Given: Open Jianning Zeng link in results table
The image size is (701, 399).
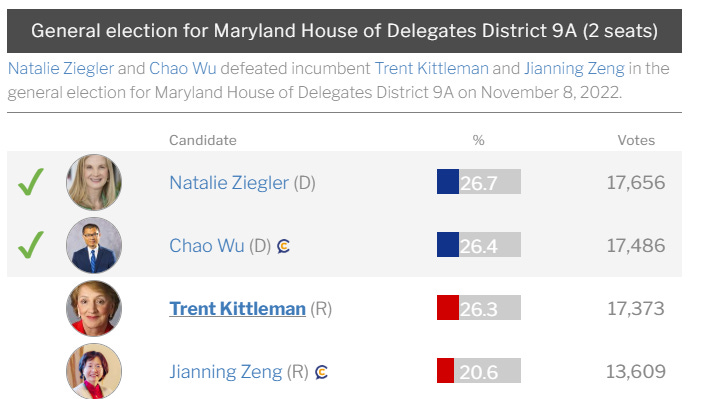Looking at the screenshot, I should pos(226,372).
